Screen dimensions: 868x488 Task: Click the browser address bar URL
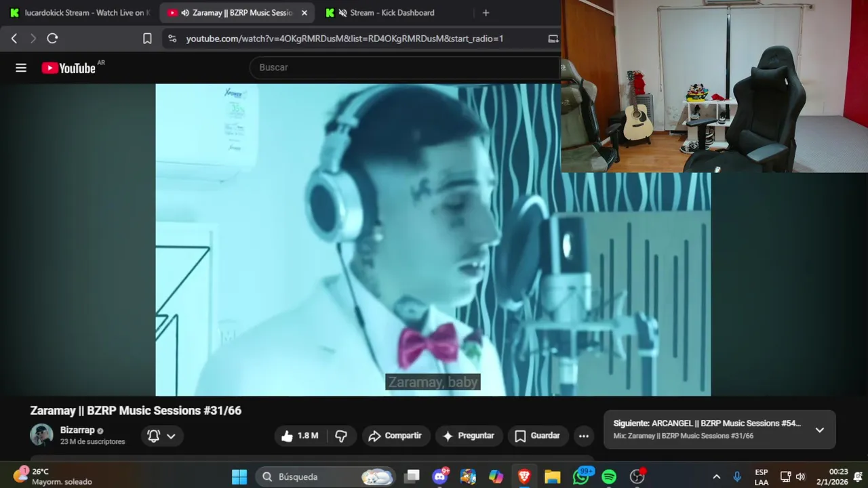[x=344, y=39]
